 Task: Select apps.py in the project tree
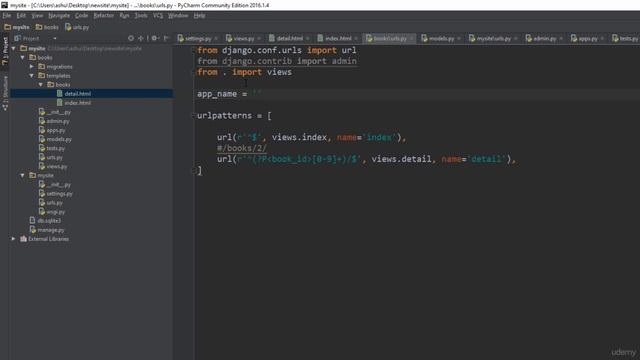(x=52, y=130)
